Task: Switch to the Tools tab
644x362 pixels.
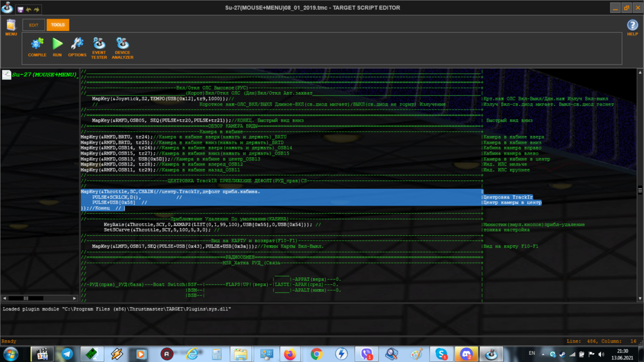Action: [58, 25]
